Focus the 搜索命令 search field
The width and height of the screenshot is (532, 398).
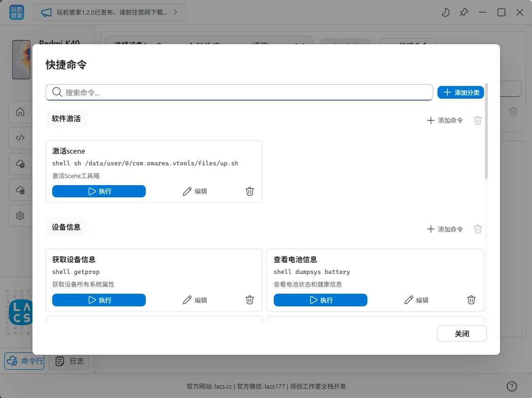click(245, 93)
